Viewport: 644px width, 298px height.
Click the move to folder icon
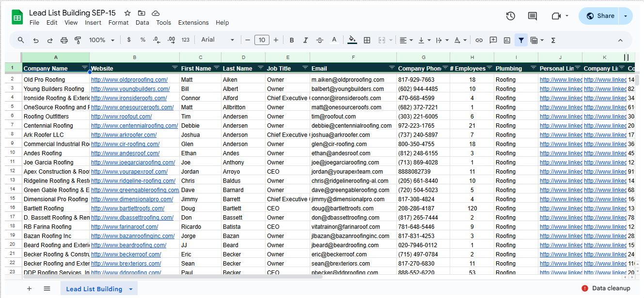click(x=141, y=14)
